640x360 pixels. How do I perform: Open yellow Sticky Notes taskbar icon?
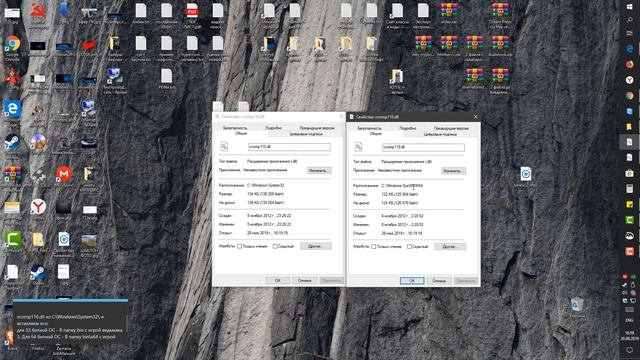tap(629, 204)
